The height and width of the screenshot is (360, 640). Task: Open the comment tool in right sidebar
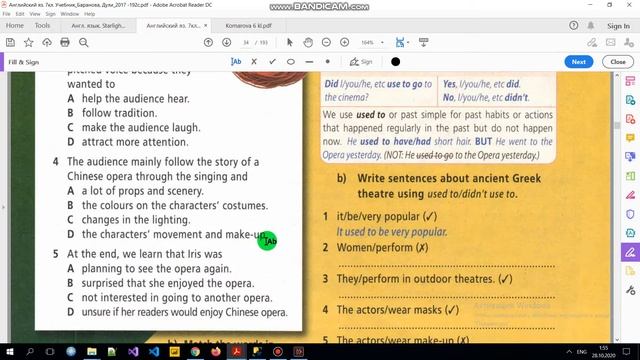click(x=630, y=138)
